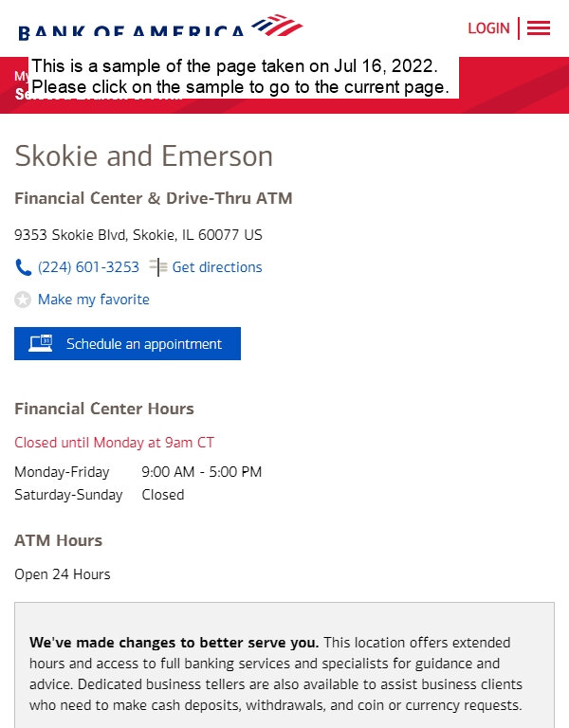Click the Skokie and Emerson heading
Image resolution: width=569 pixels, height=728 pixels.
tap(143, 156)
